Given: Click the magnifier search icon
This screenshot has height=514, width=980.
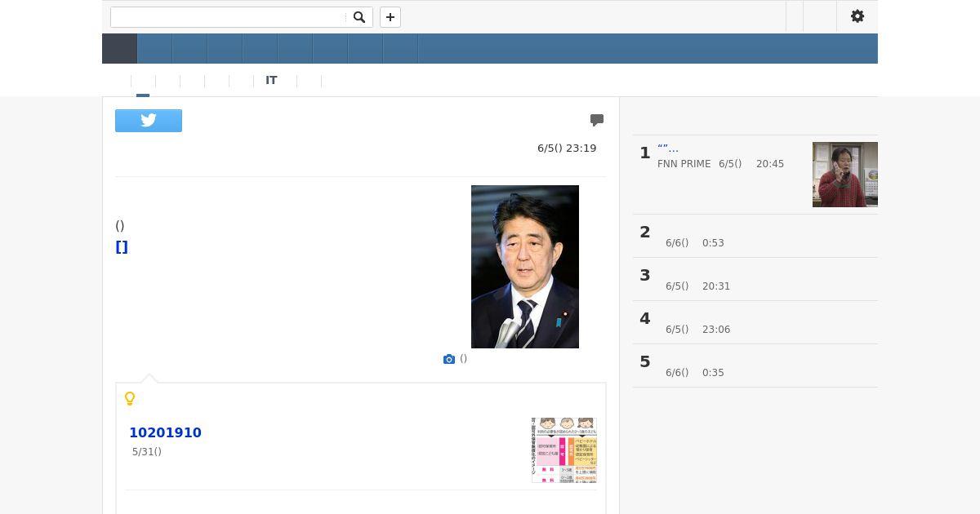Looking at the screenshot, I should [x=359, y=17].
